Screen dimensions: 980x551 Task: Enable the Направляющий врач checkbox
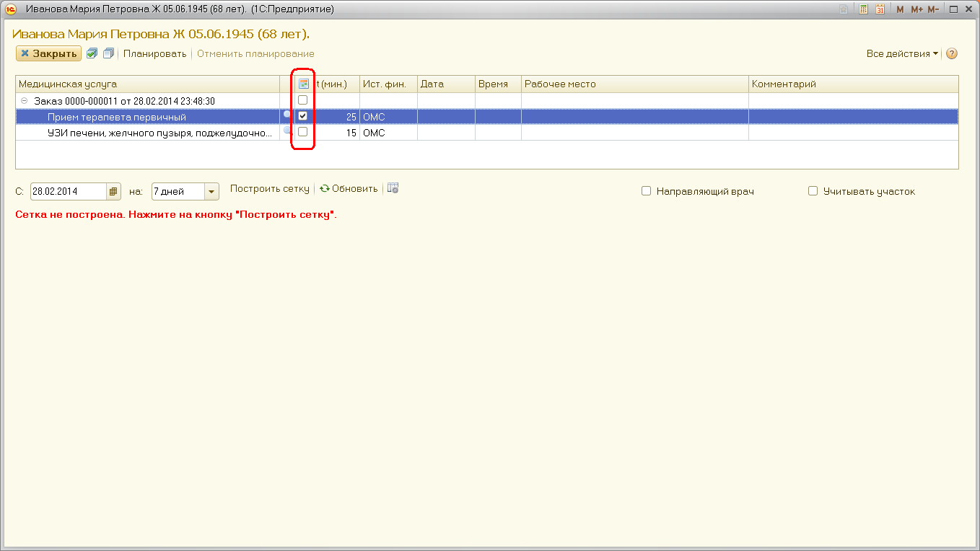coord(647,191)
